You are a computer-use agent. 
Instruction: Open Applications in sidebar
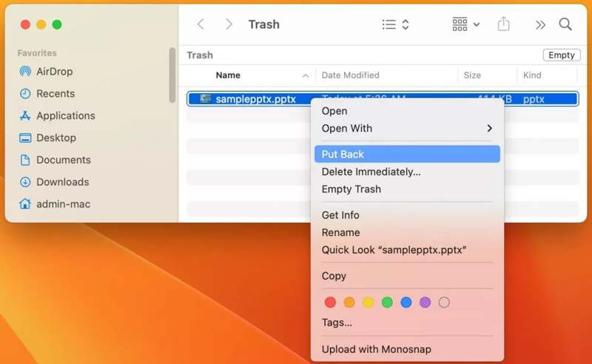click(66, 115)
